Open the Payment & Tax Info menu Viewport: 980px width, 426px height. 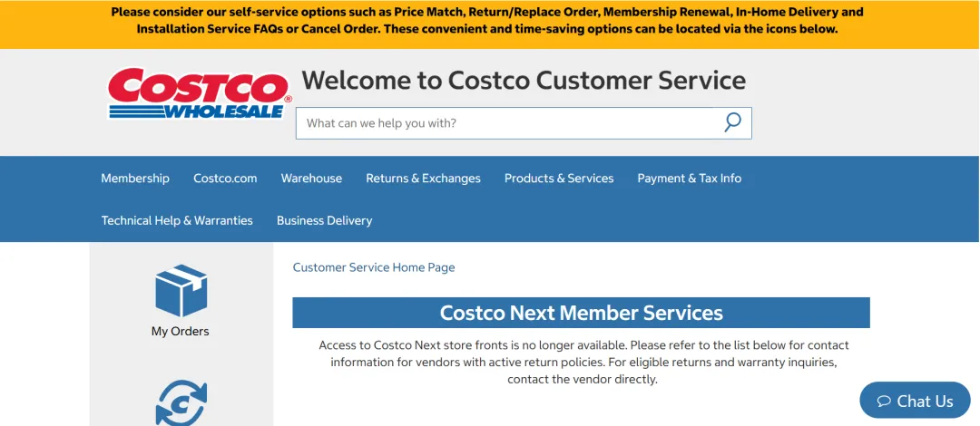click(690, 178)
